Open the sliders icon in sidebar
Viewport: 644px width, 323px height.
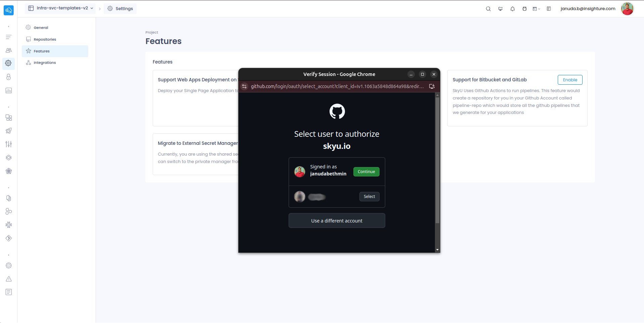point(9,144)
